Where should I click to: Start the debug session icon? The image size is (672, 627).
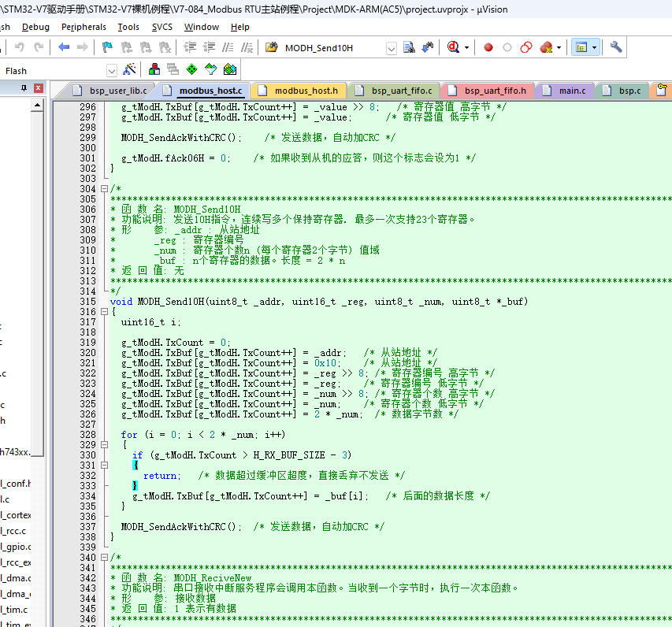click(453, 46)
